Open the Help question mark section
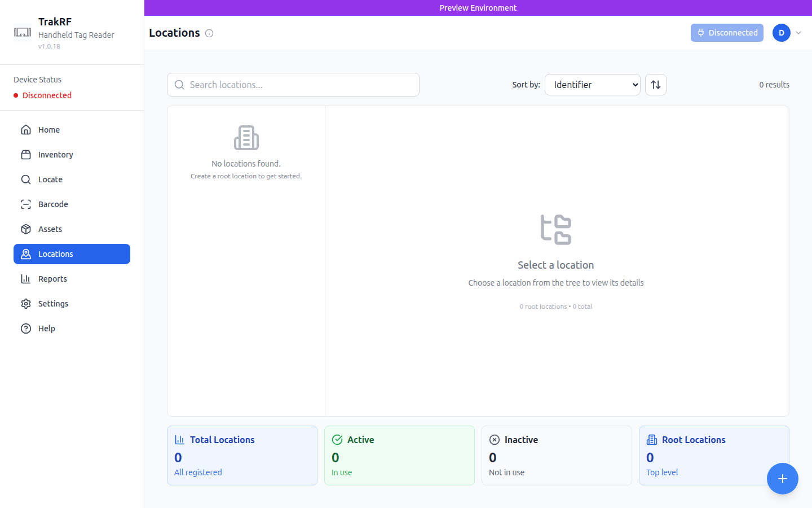 pyautogui.click(x=46, y=328)
